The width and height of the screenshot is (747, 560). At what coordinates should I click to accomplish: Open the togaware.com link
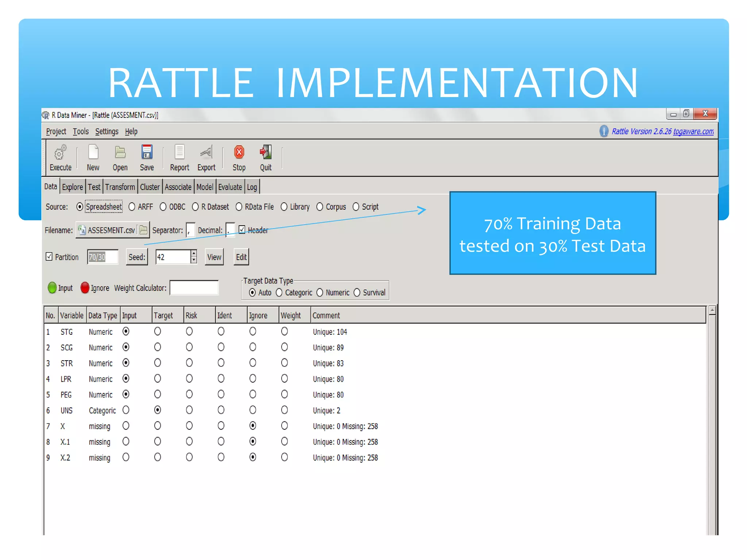(x=693, y=131)
